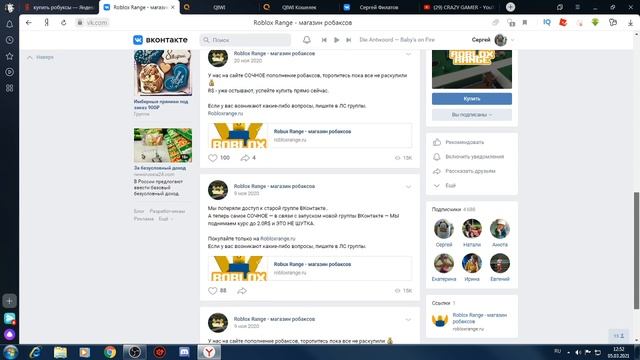This screenshot has height=360, width=640.
Task: Go back using browser back arrow
Action: [29, 23]
